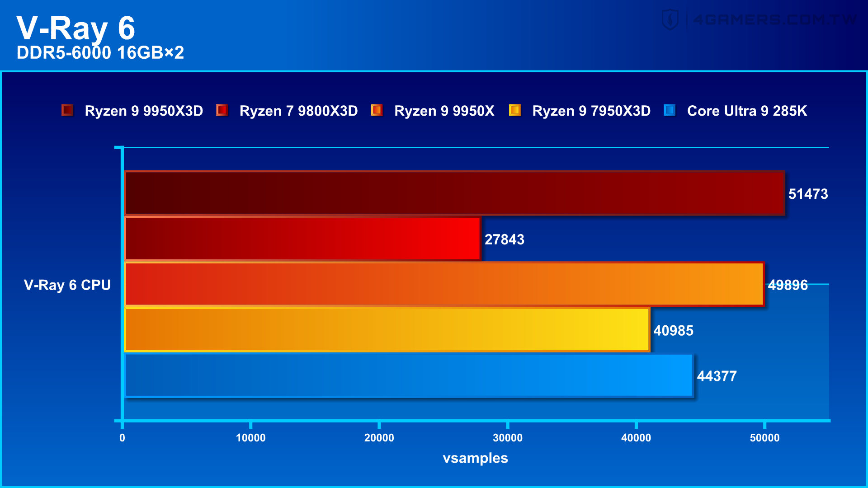This screenshot has width=868, height=488.
Task: Click the Ryzen 9 7950X3D legend color swatch
Action: [515, 110]
